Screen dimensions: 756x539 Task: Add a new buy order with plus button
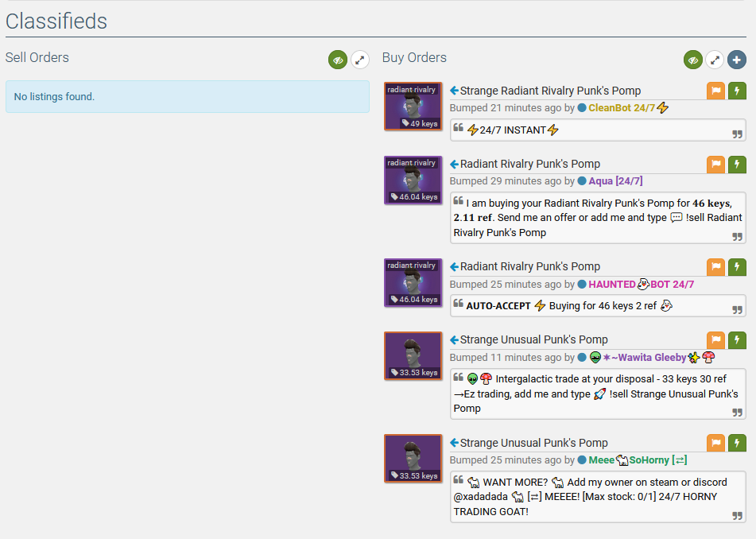736,60
